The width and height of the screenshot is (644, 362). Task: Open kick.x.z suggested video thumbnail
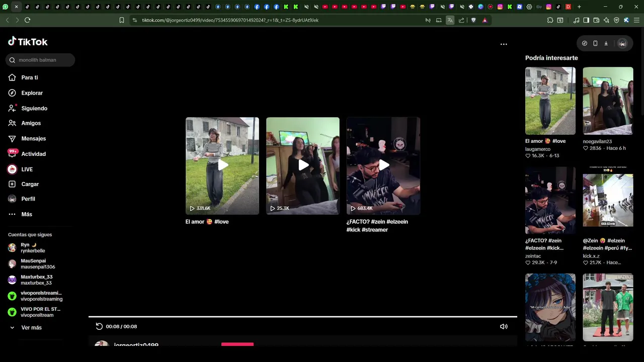click(608, 200)
